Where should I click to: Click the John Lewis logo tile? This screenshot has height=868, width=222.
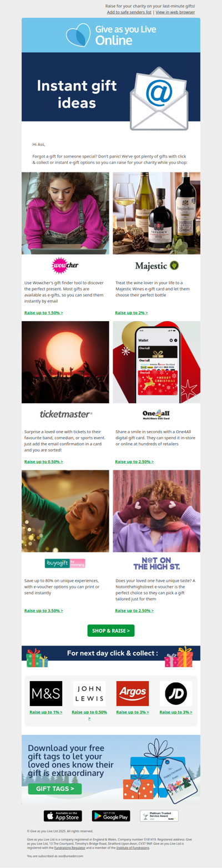(89, 693)
